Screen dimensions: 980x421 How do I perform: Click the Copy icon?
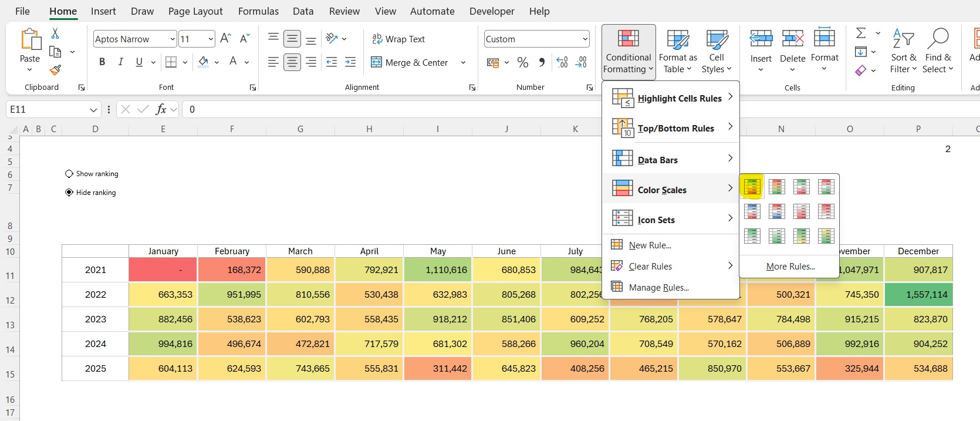pos(55,52)
